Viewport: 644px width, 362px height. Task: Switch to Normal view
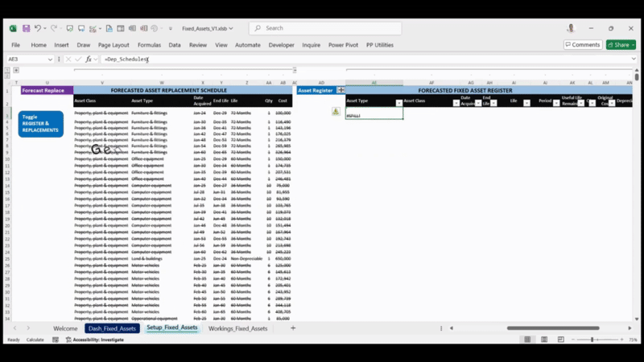(527, 339)
